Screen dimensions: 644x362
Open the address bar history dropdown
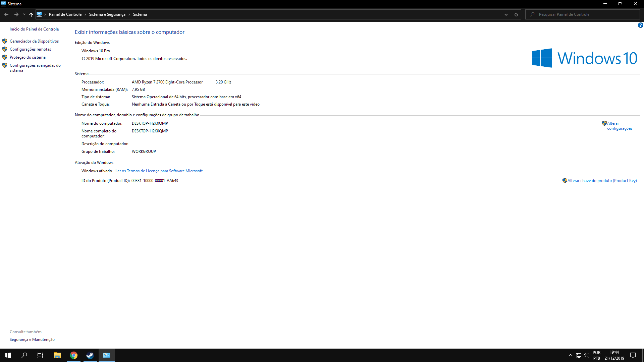[506, 14]
